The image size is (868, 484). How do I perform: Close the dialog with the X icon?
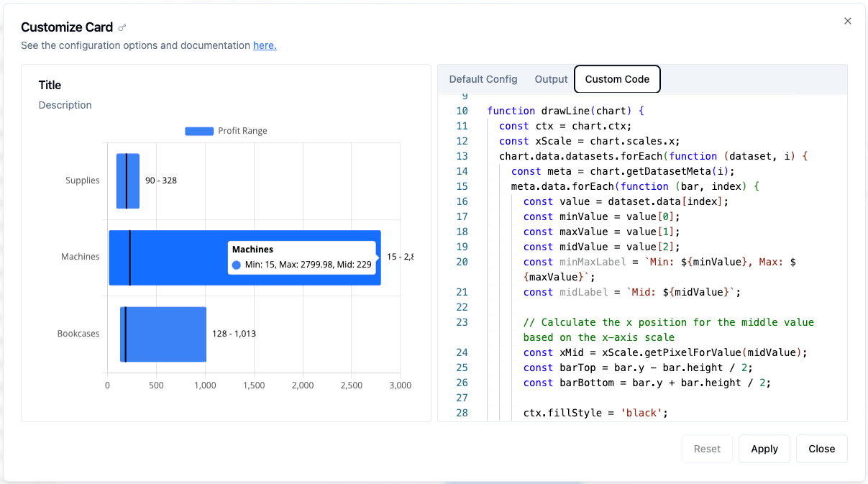tap(848, 21)
